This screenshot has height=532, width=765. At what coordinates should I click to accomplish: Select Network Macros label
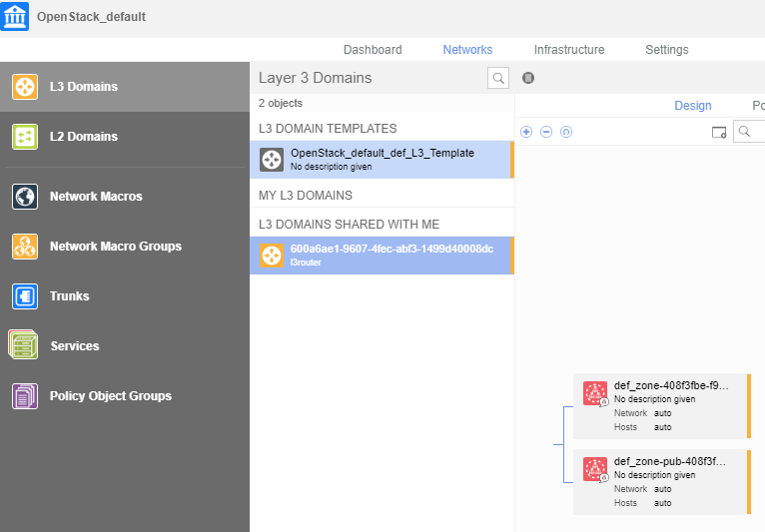click(x=96, y=197)
